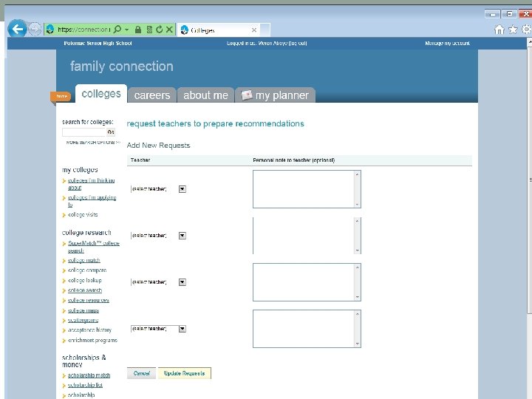Open the third select teacher dropdown
Viewport: 532px width, 399px height.
point(158,282)
